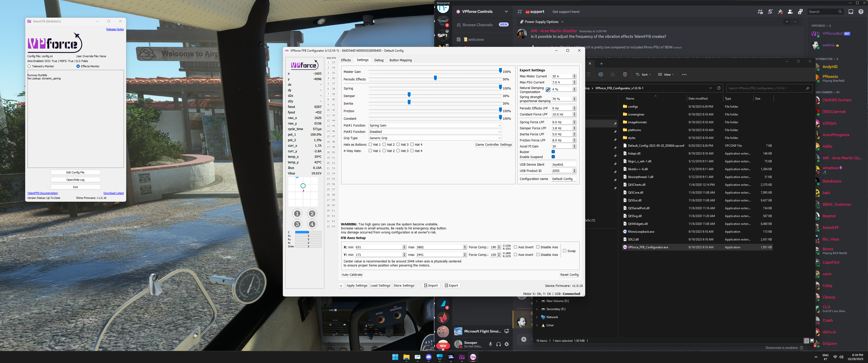Delete selected file with trash icon
The height and width of the screenshot is (363, 868).
click(625, 74)
